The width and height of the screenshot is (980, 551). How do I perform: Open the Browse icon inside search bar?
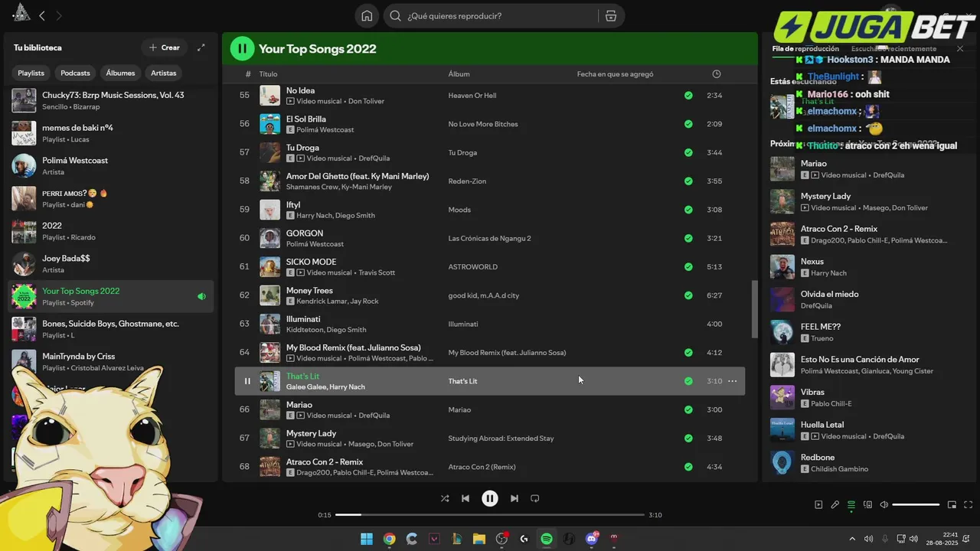(610, 16)
